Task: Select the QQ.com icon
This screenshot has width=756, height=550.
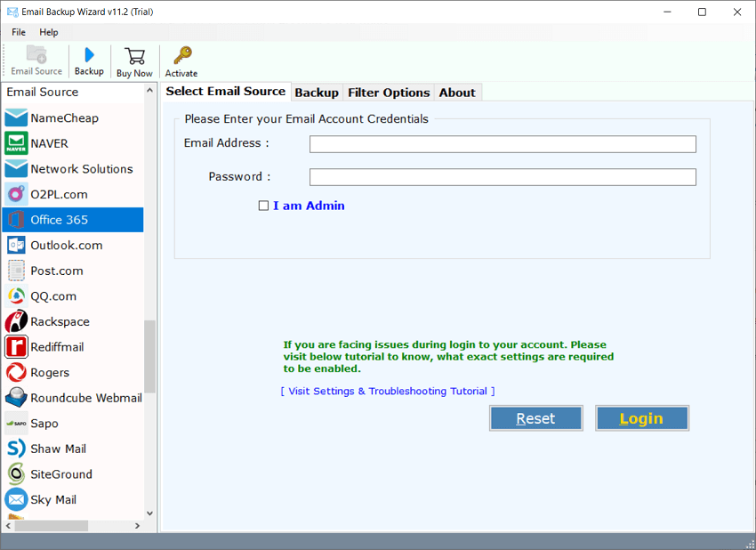Action: pyautogui.click(x=16, y=296)
